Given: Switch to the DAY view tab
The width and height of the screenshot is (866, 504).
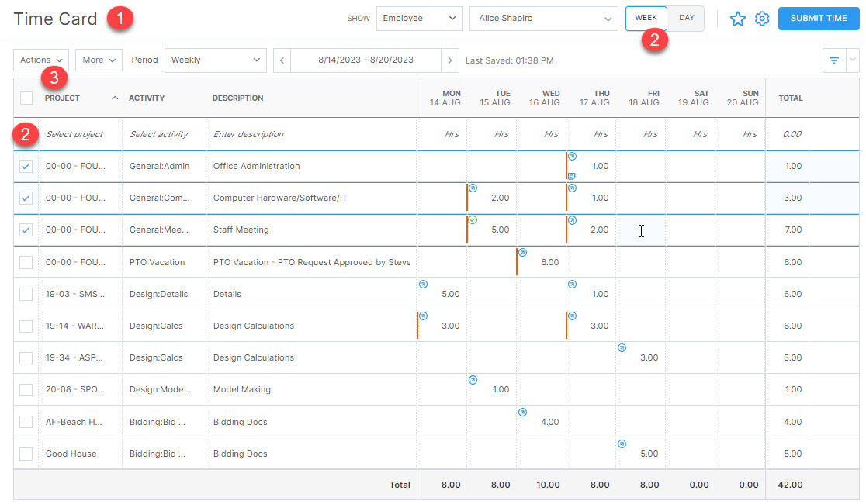Looking at the screenshot, I should point(686,18).
